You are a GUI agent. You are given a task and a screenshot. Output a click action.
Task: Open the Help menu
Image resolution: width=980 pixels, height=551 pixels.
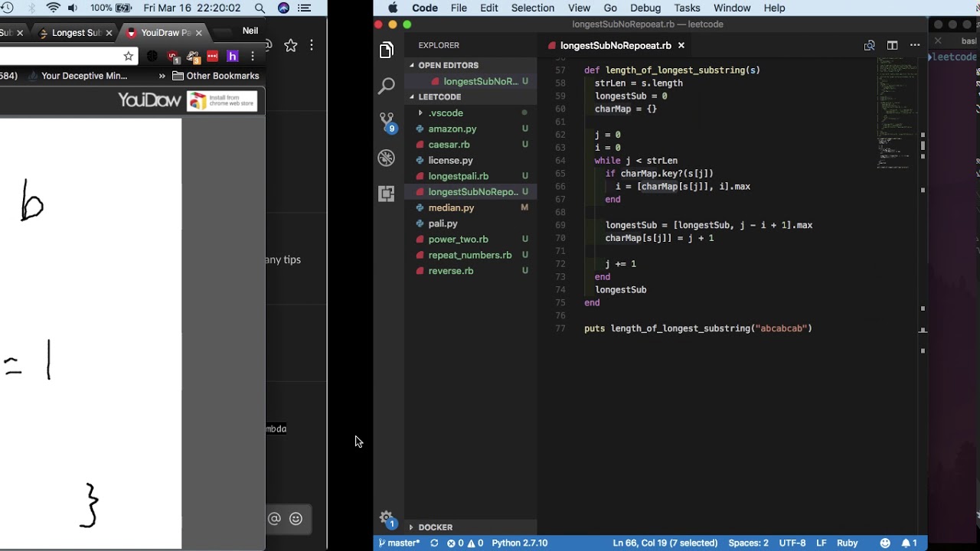(774, 8)
